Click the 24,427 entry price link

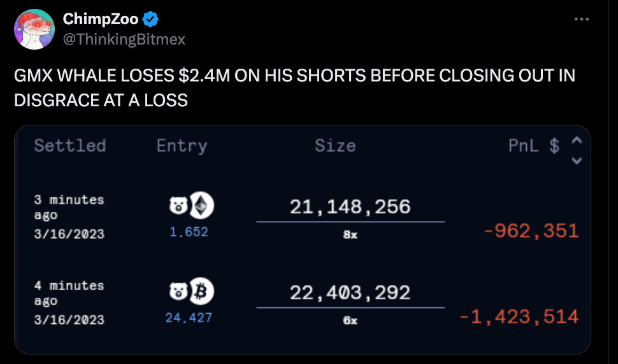pos(189,318)
